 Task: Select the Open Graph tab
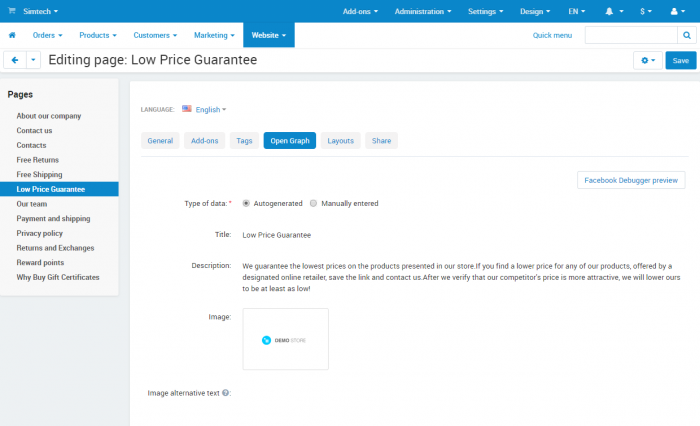coord(290,141)
